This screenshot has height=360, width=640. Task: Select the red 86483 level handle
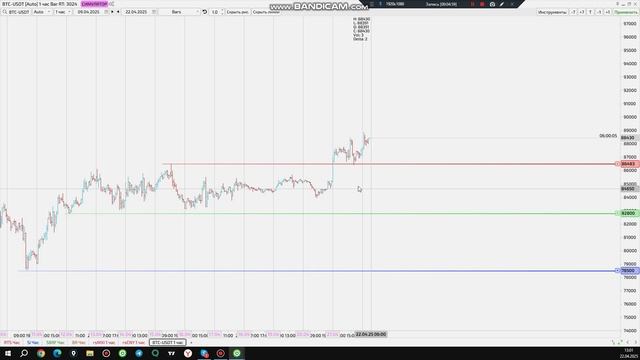click(x=628, y=164)
